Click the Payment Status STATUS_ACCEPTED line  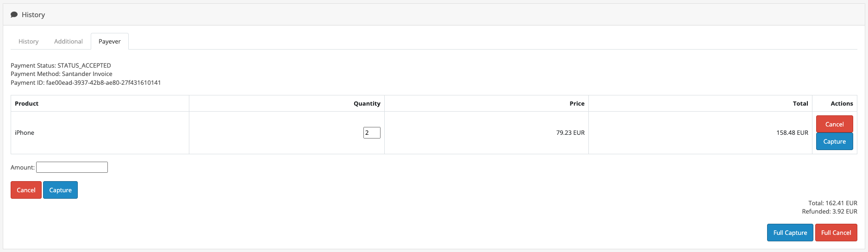[61, 65]
